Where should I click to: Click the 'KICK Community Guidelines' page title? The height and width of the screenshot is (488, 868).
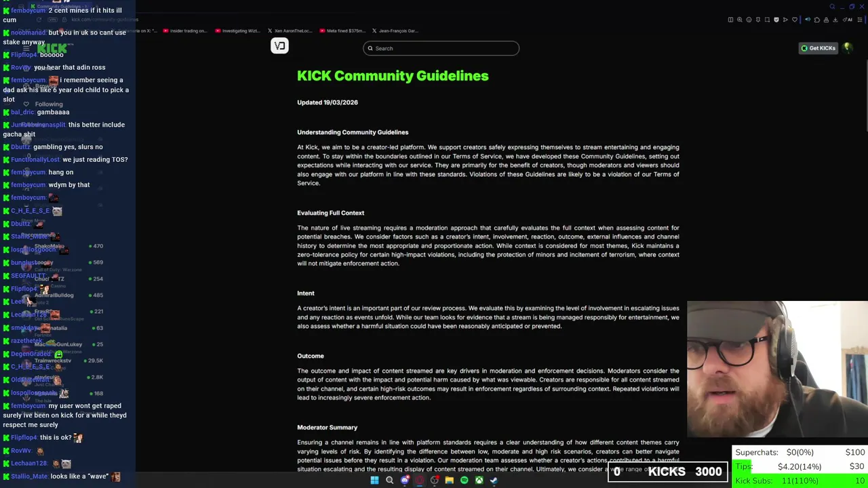pos(393,76)
